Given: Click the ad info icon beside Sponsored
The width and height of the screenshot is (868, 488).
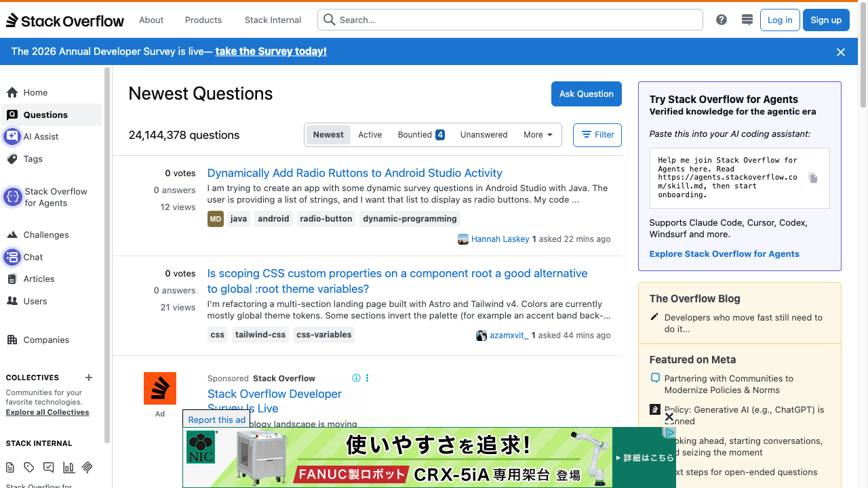Looking at the screenshot, I should [357, 378].
